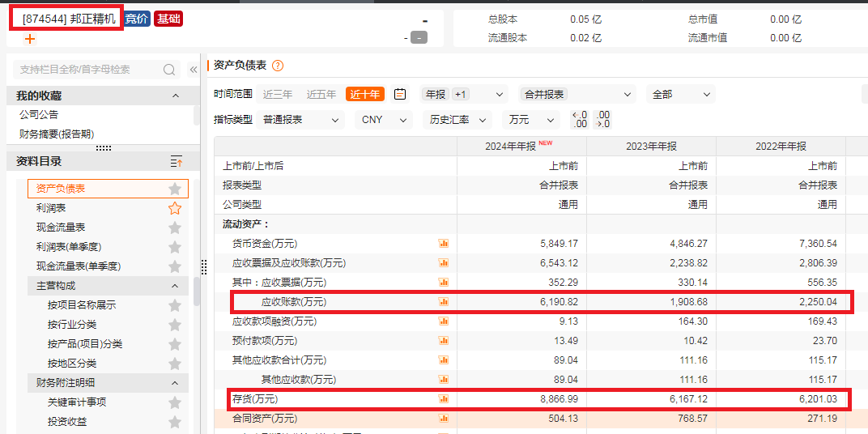Click the 合同资产 2023 value 768.57
Image resolution: width=868 pixels, height=434 pixels.
click(691, 418)
